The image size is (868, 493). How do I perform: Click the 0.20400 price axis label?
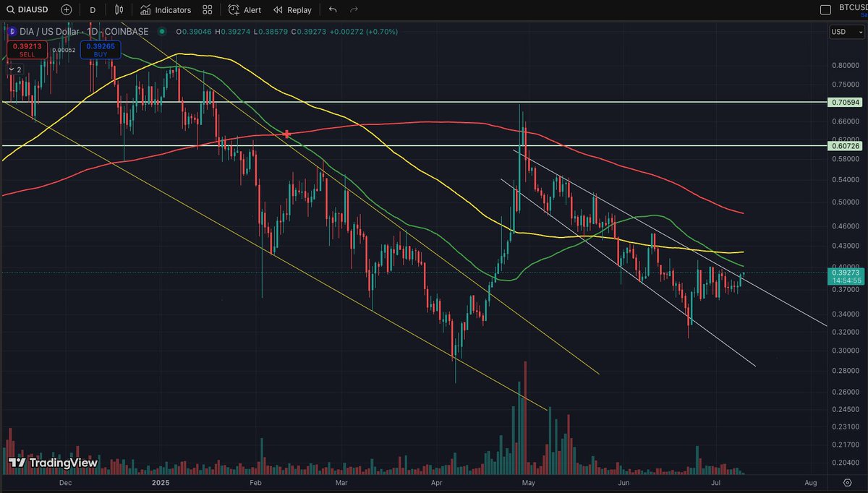(x=844, y=463)
